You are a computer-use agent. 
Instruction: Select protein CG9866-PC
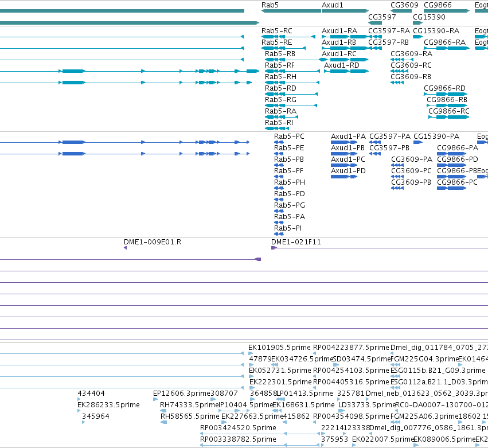pyautogui.click(x=457, y=183)
